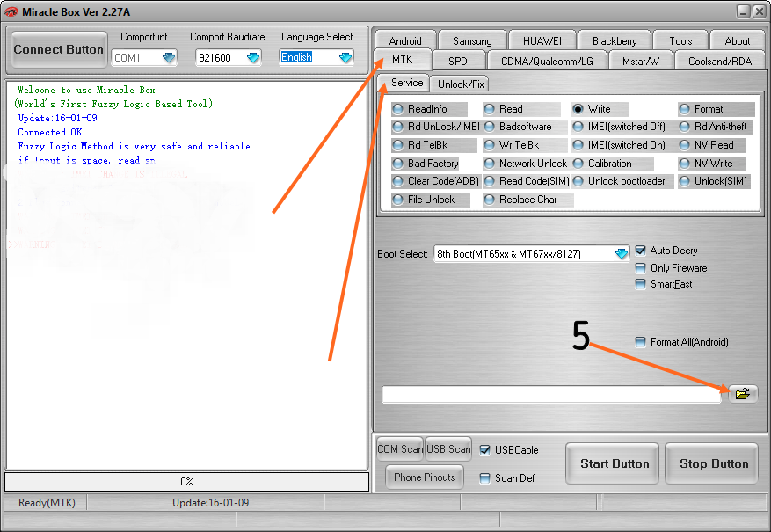
Task: Select IMEI(switched Off) option
Action: 619,127
